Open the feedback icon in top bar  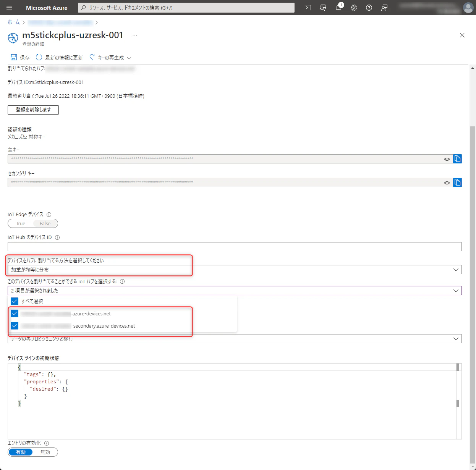point(384,8)
